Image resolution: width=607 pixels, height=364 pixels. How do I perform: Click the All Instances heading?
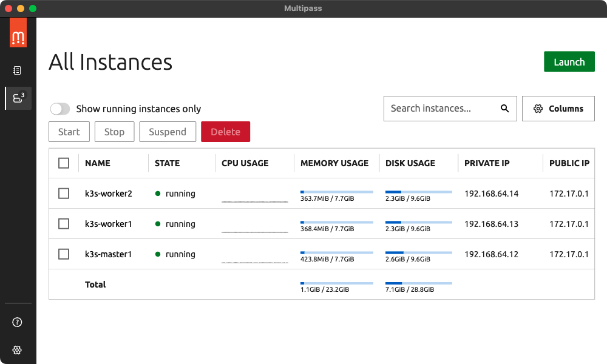point(110,62)
